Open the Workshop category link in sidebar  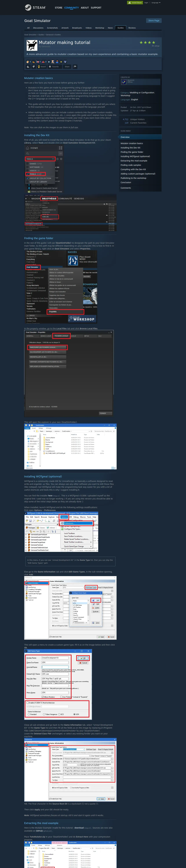(125, 96)
